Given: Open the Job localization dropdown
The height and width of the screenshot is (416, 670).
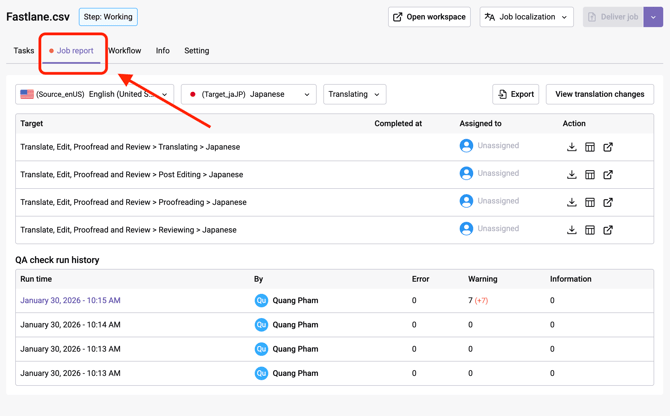Looking at the screenshot, I should pyautogui.click(x=526, y=17).
